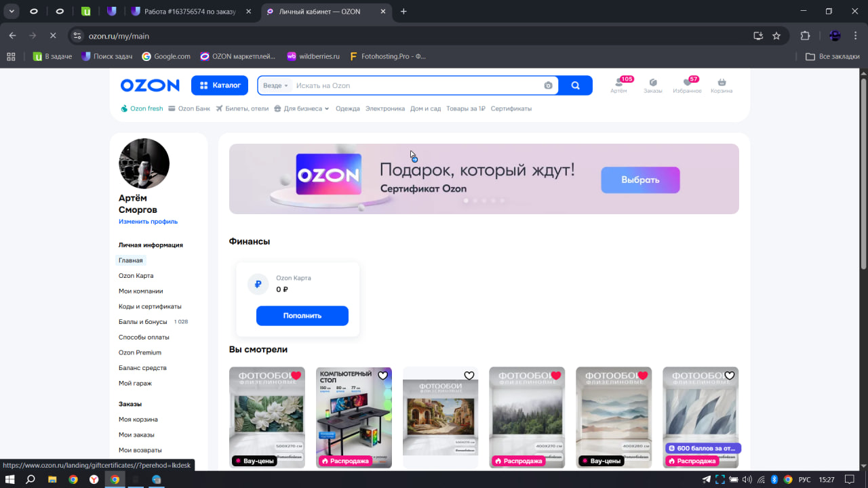Go to Ozon fresh

142,108
